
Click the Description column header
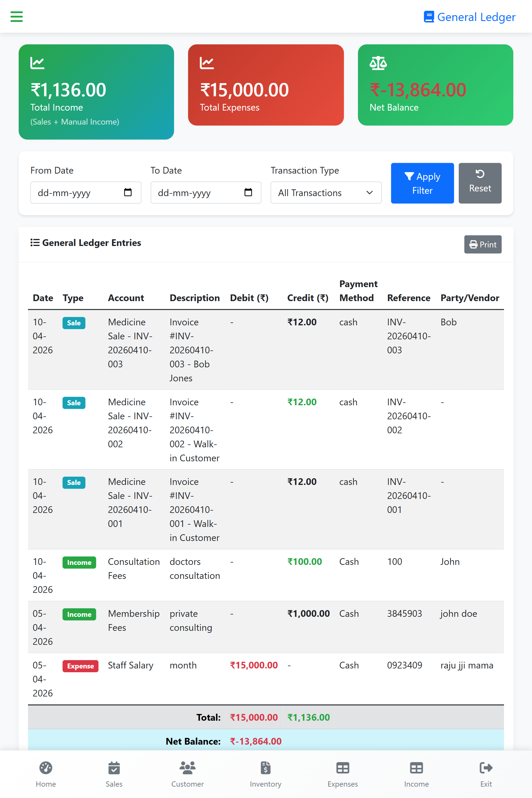(195, 298)
